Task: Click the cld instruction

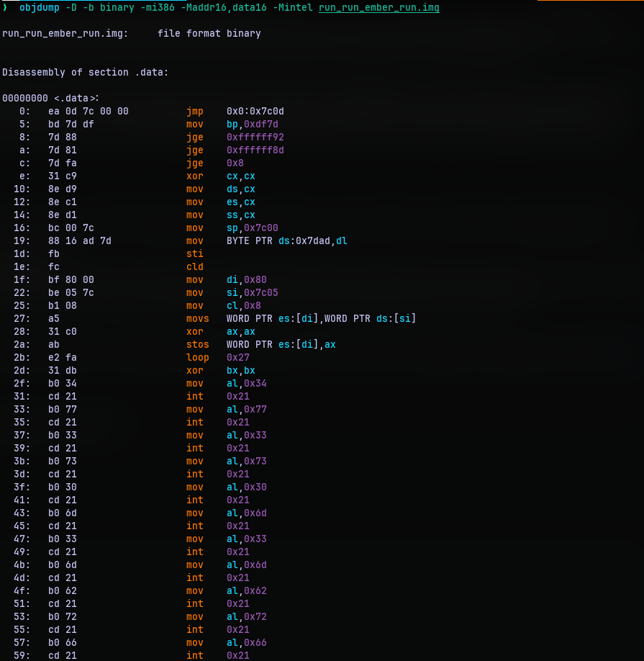Action: (x=194, y=266)
